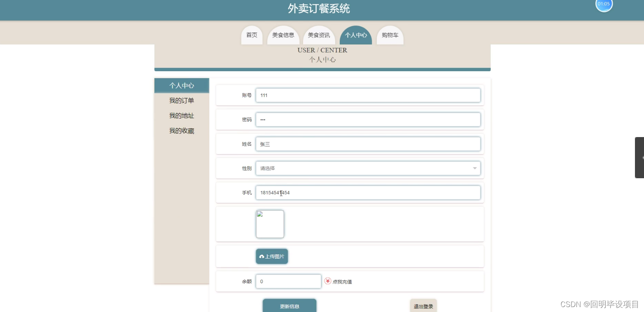Viewport: 644px width, 312px height.
Task: Click the broken avatar image placeholder
Action: (x=270, y=224)
